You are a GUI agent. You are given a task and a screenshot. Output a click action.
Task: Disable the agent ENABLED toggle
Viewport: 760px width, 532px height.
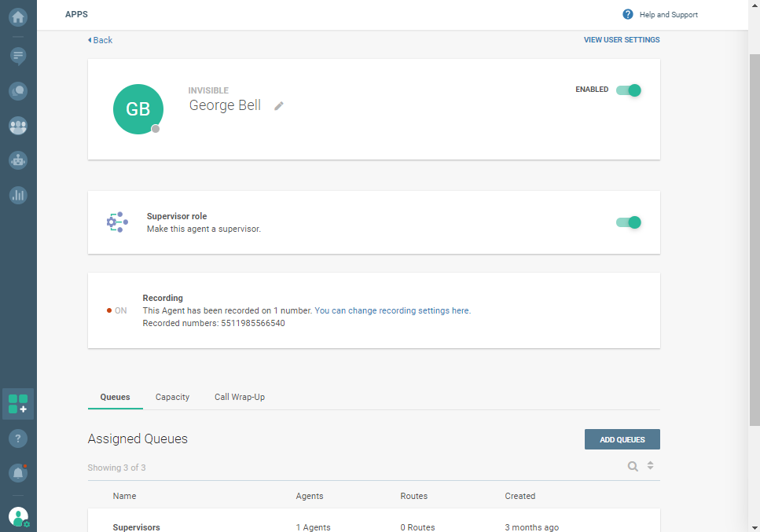pos(629,90)
